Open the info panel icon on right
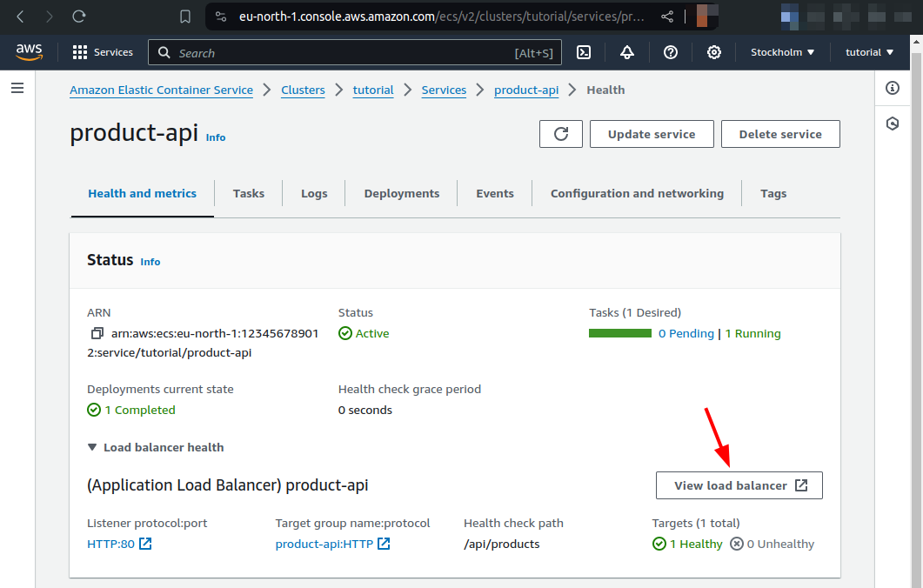Viewport: 923px width, 588px height. tap(893, 88)
